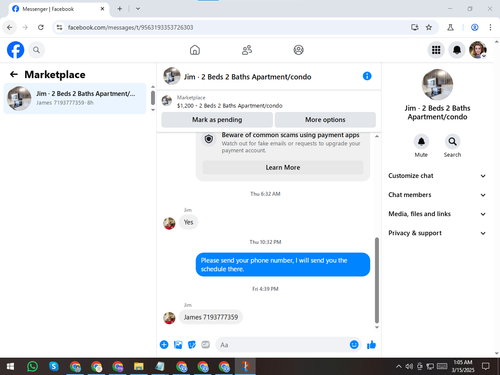Choose a GIF icon in composer
Viewport: 500px width, 375px height.
click(206, 345)
